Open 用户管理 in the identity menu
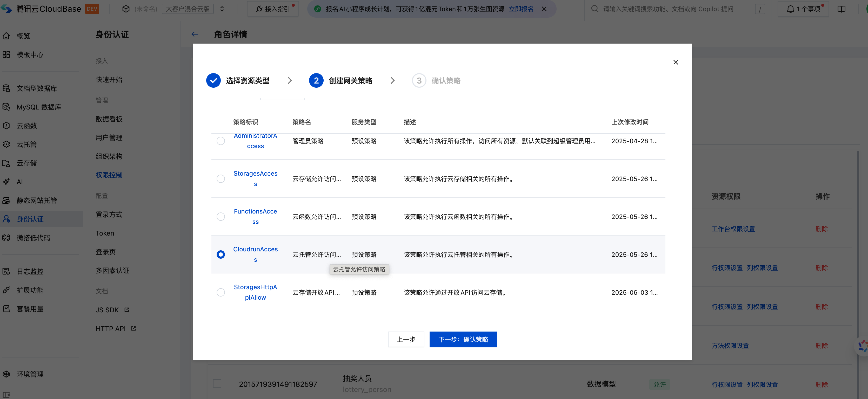The height and width of the screenshot is (399, 868). click(x=109, y=138)
